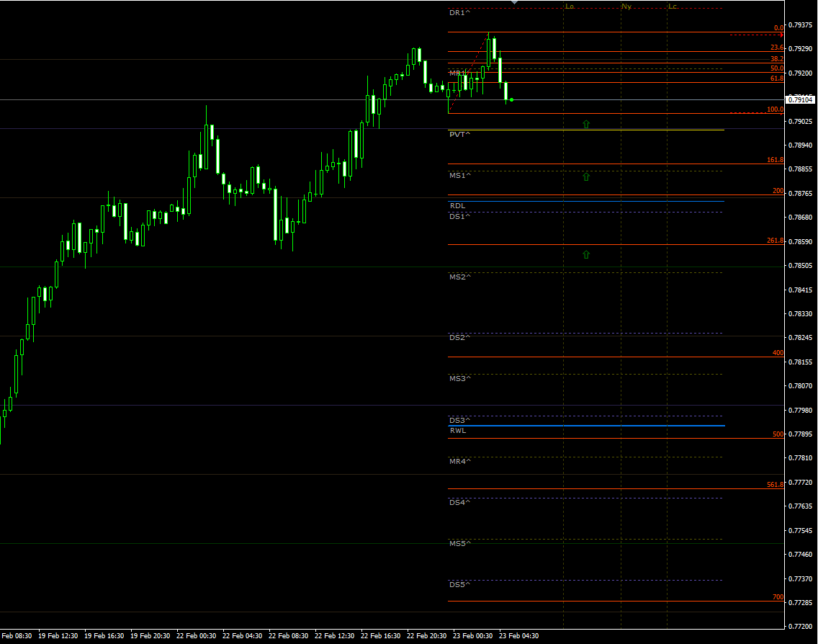Click the chart shift triangle marker at top
This screenshot has width=818, height=644.
point(514,2)
